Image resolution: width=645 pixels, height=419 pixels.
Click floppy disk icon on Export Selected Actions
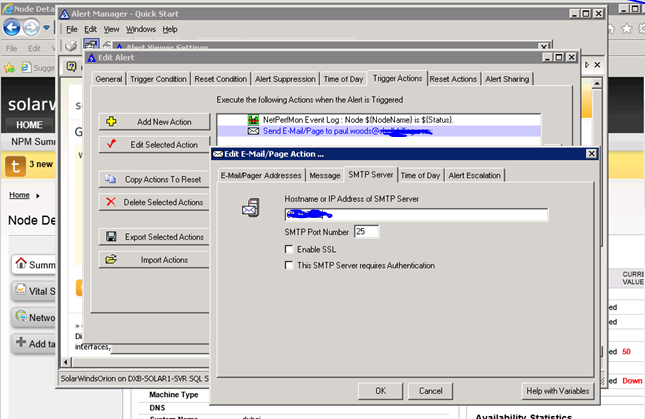point(111,236)
